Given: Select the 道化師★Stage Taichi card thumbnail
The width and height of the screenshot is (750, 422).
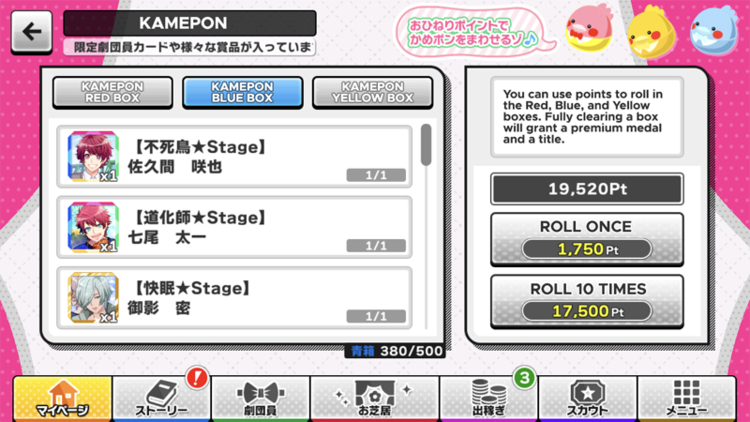Looking at the screenshot, I should (x=93, y=227).
